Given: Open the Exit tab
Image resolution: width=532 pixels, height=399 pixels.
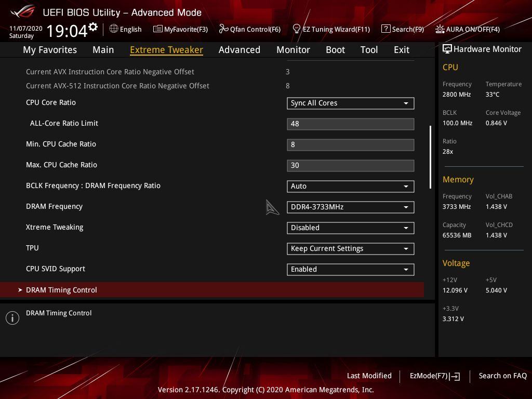Looking at the screenshot, I should click(402, 49).
